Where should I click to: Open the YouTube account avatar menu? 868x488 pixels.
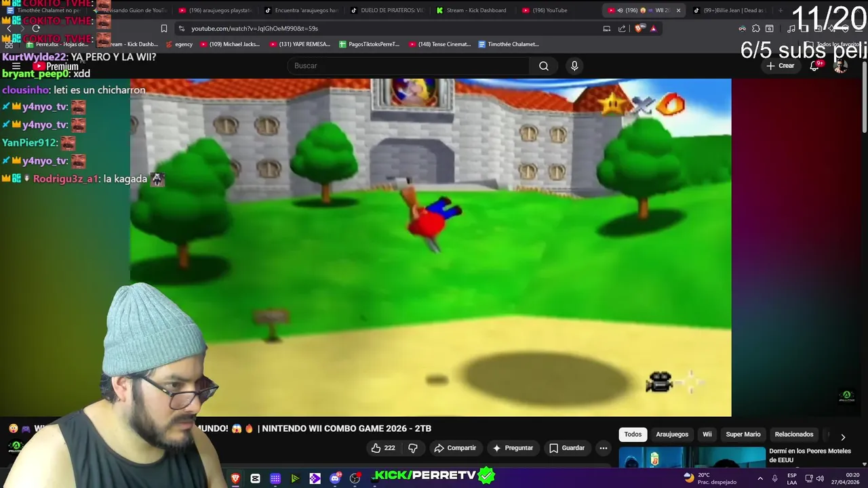(840, 66)
